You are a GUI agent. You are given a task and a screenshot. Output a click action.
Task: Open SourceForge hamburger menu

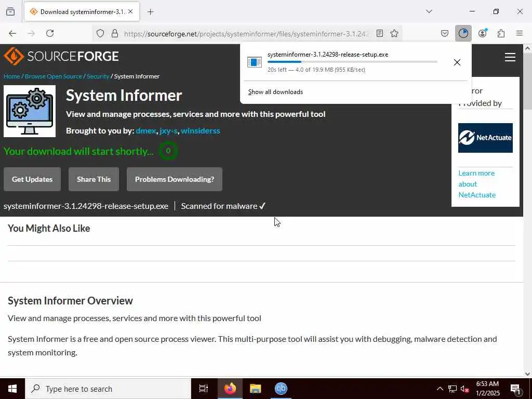point(510,57)
